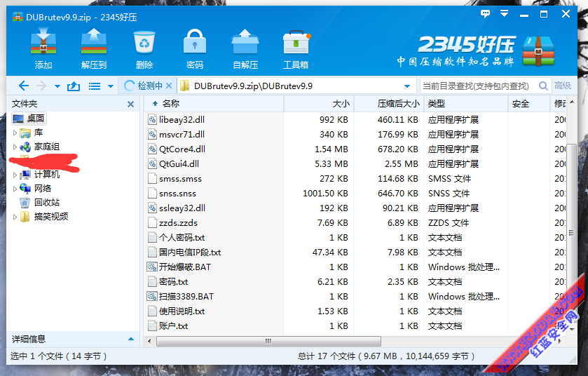This screenshot has width=588, height=376.
Task: Go back with the left arrow
Action: click(24, 86)
